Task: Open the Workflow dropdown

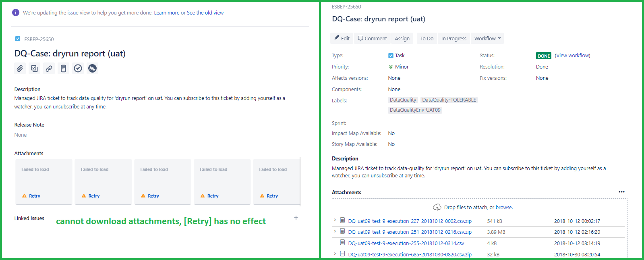Action: (x=487, y=38)
